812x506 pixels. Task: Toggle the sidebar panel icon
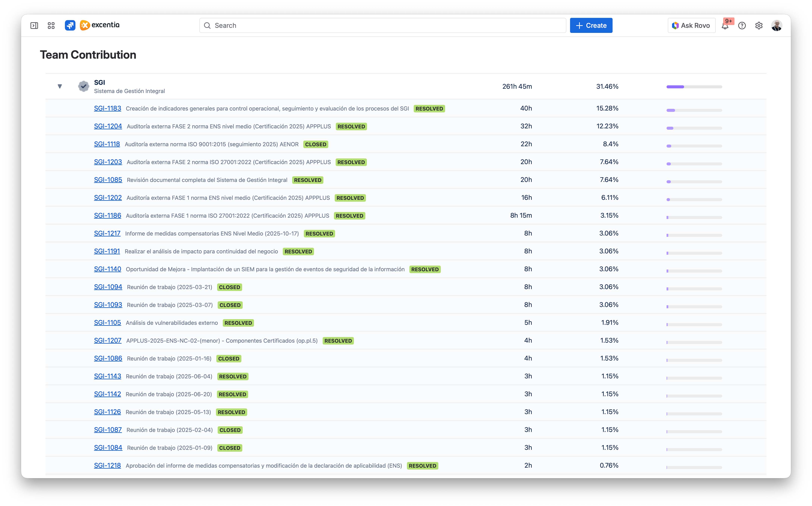pyautogui.click(x=34, y=25)
